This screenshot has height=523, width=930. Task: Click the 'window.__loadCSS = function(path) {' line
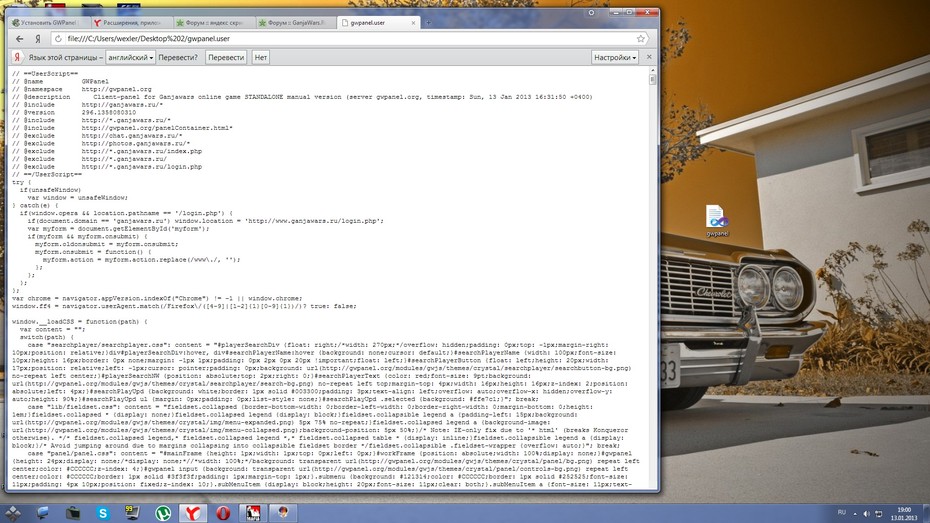point(80,321)
